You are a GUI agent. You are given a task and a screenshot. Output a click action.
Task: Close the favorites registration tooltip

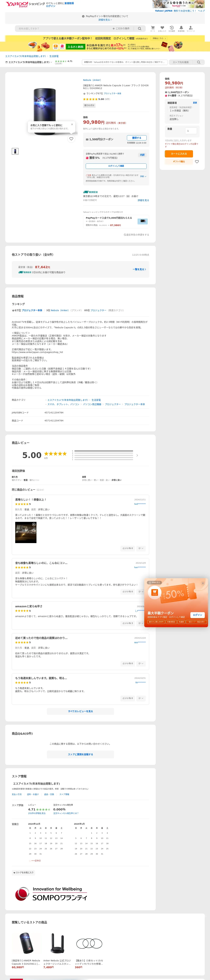pyautogui.click(x=72, y=124)
